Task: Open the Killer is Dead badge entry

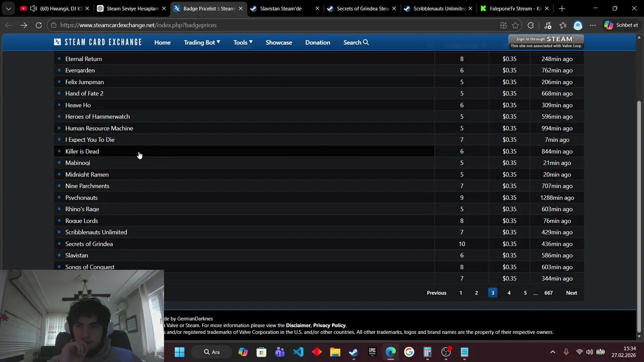Action: point(82,151)
